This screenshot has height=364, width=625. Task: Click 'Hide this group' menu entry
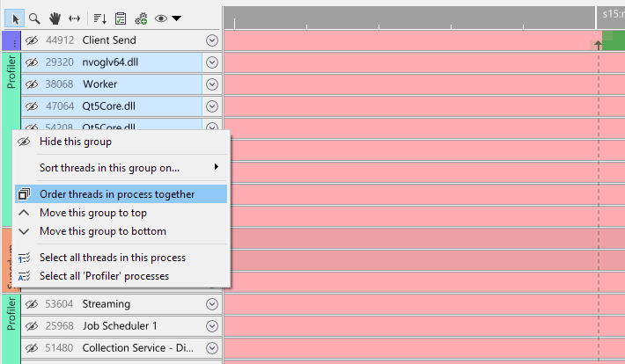tap(76, 142)
